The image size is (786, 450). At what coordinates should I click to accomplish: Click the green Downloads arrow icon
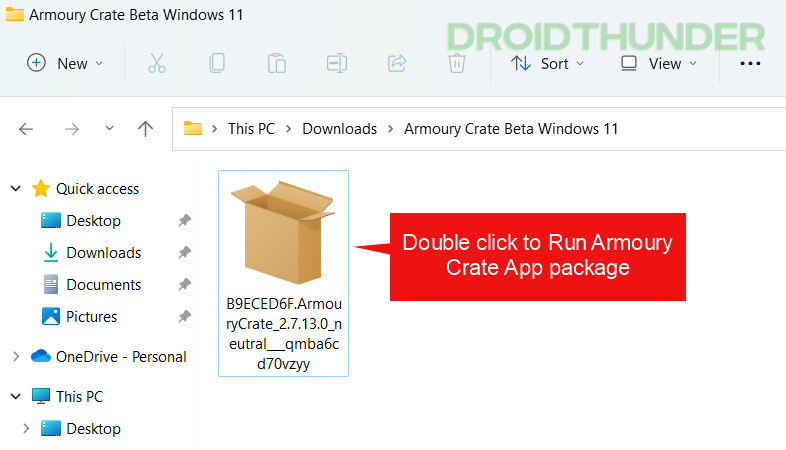(x=51, y=253)
